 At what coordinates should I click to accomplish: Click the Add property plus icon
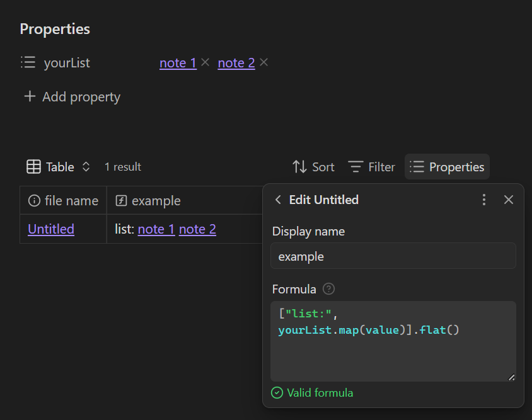(x=29, y=97)
